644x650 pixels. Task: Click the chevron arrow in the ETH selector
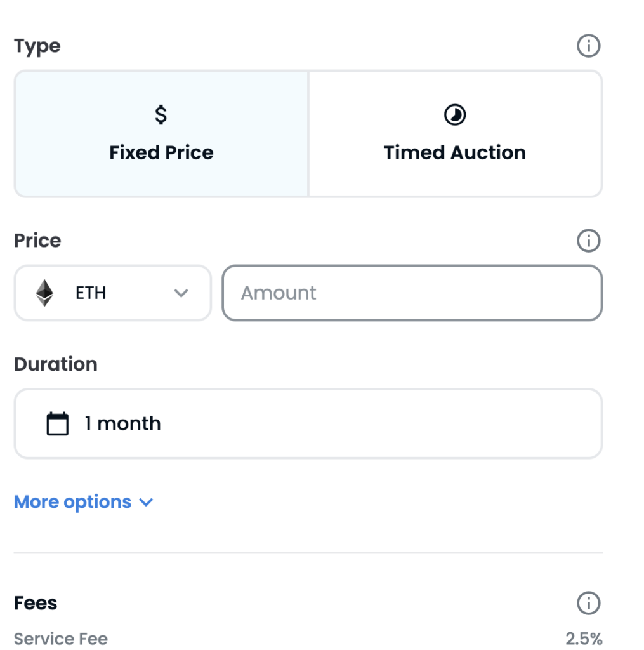point(181,293)
